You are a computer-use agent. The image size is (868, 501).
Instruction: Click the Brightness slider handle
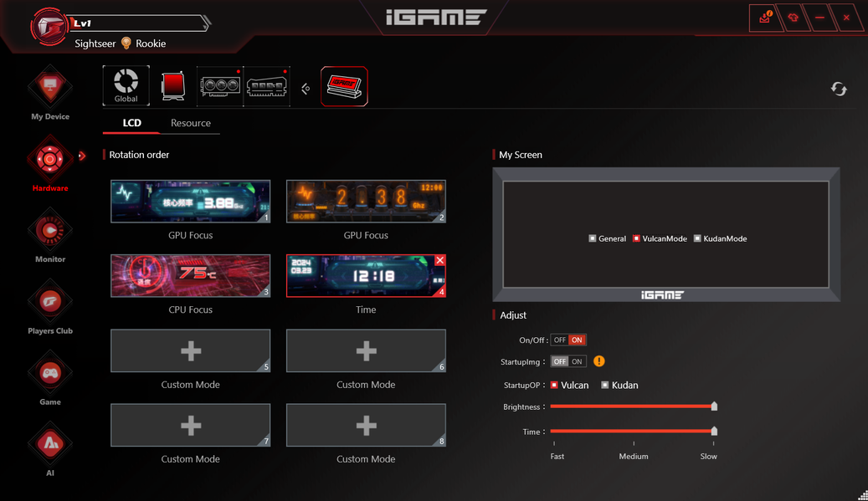[x=714, y=406]
